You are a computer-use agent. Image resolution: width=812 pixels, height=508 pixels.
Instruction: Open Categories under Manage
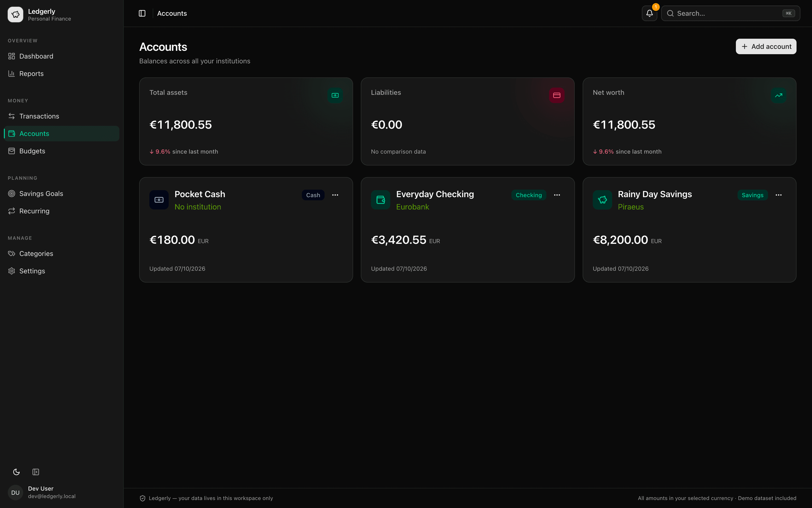point(62,254)
